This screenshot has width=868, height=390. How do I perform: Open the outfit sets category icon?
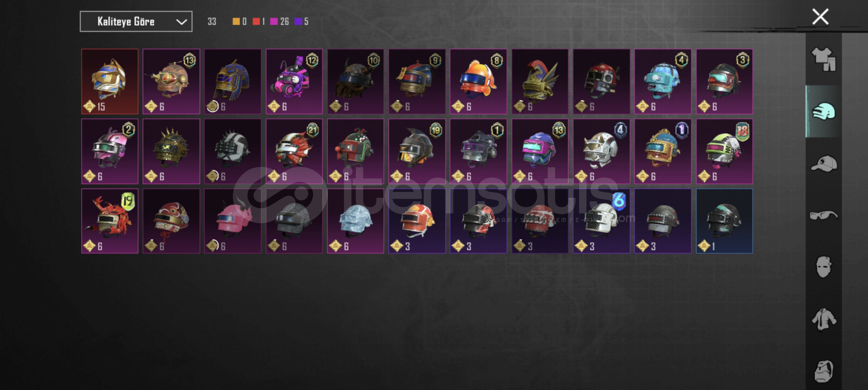pyautogui.click(x=824, y=59)
